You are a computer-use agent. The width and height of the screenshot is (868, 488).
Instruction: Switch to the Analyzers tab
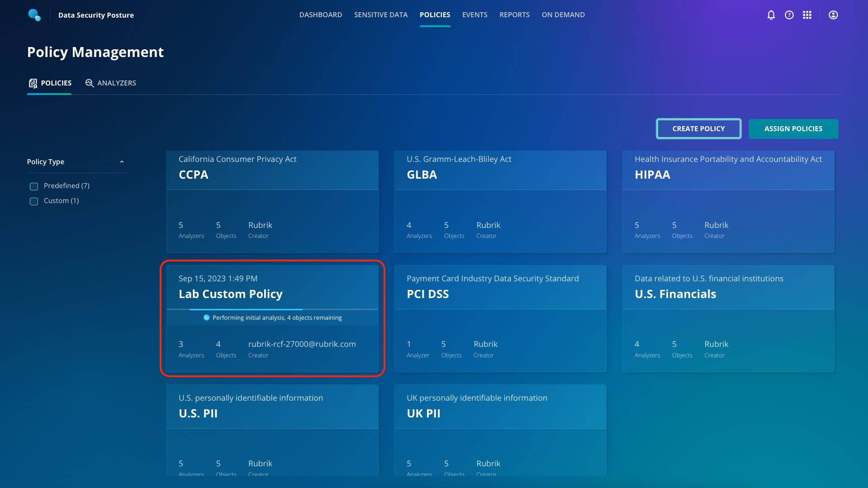point(116,83)
